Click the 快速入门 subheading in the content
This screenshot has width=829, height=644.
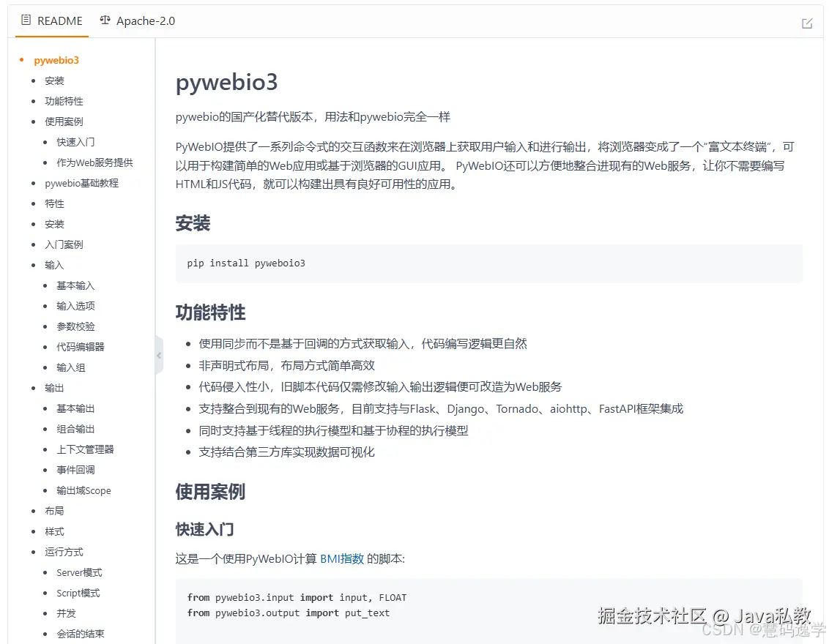click(204, 529)
